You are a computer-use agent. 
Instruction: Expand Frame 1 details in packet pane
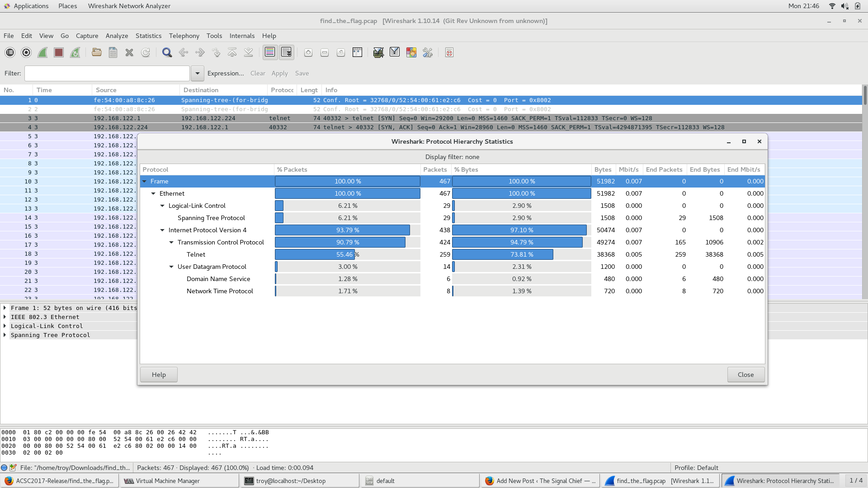pos(5,308)
